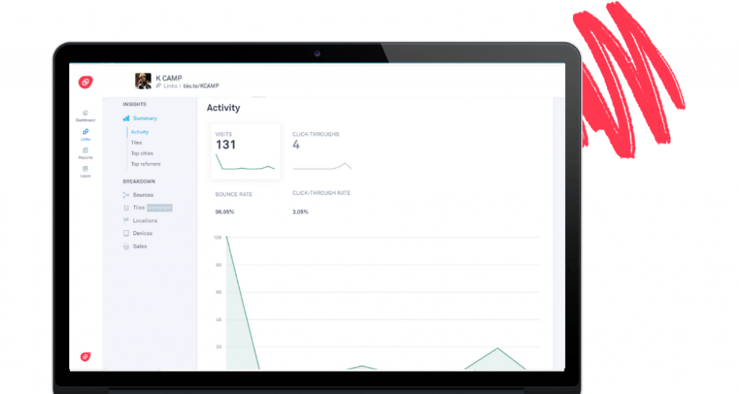Viewport: 739px width, 394px height.
Task: Open Sources breakdown
Action: tap(143, 195)
